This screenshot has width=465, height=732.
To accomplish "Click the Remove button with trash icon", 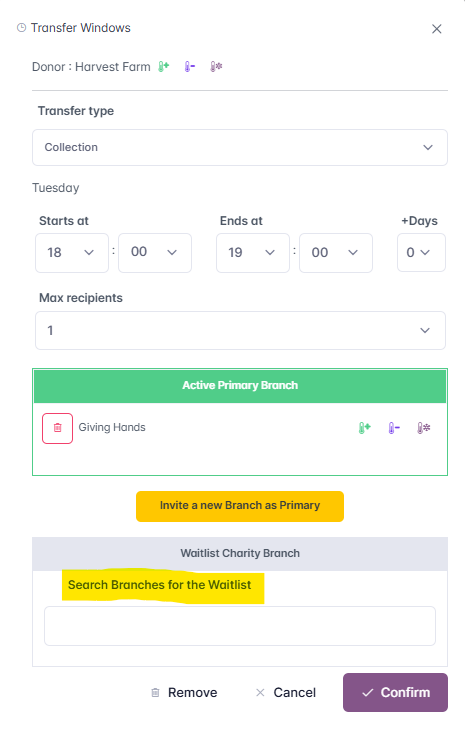I will (x=184, y=692).
